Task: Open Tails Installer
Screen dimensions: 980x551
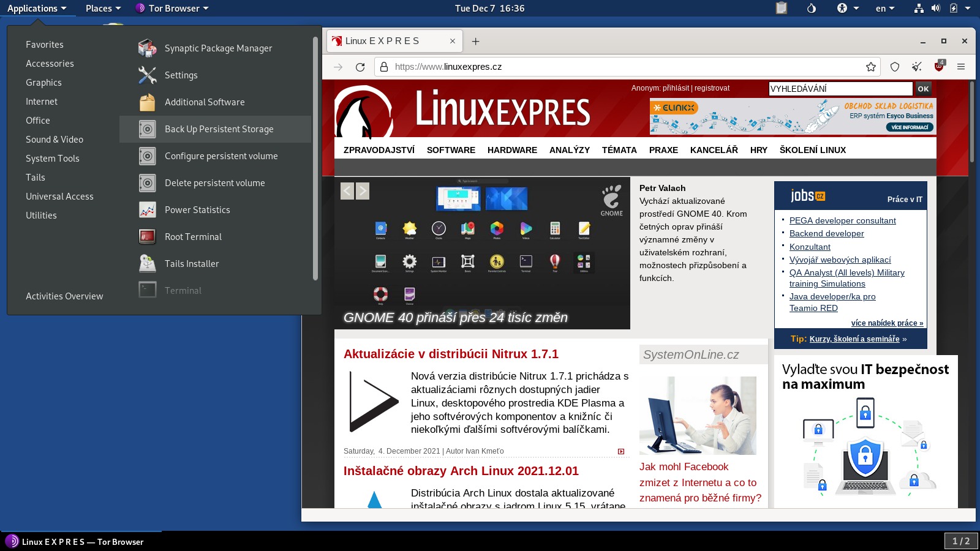Action: pyautogui.click(x=215, y=264)
